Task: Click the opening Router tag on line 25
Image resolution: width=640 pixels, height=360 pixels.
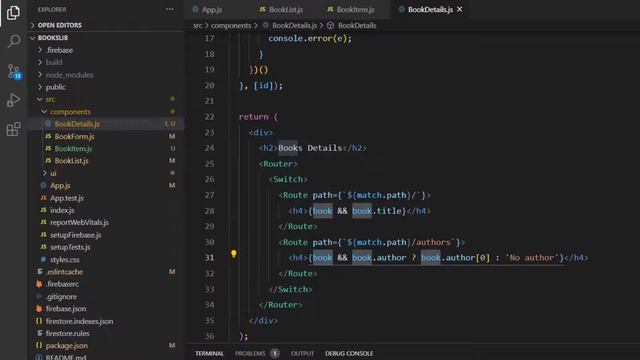Action: tap(278, 164)
